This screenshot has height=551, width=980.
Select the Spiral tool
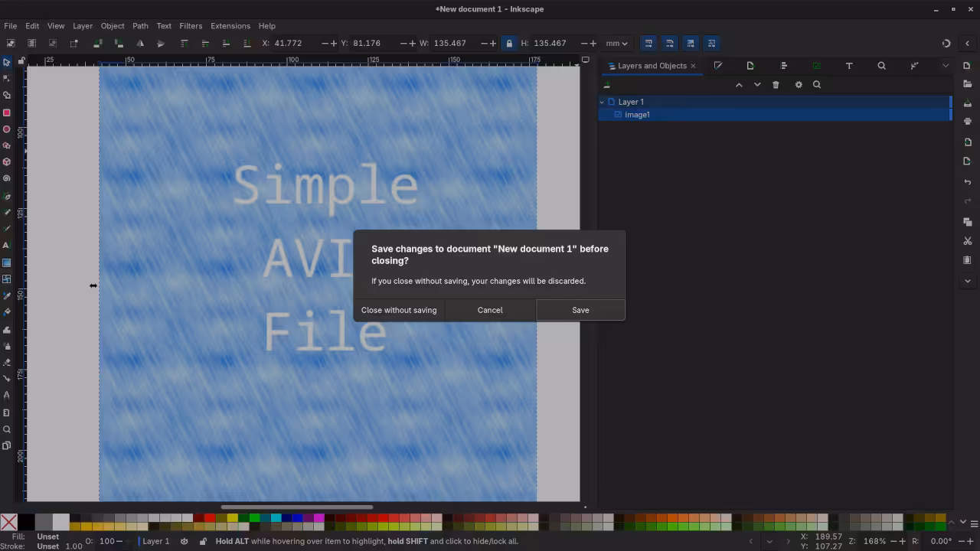coord(6,178)
